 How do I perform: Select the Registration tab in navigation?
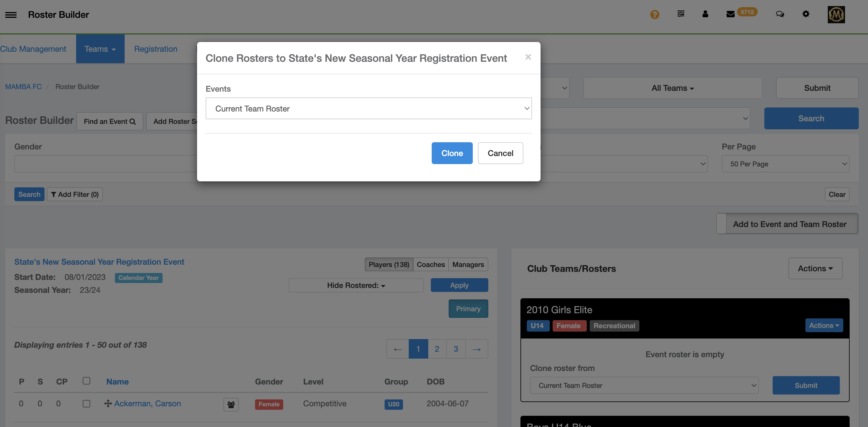point(156,48)
